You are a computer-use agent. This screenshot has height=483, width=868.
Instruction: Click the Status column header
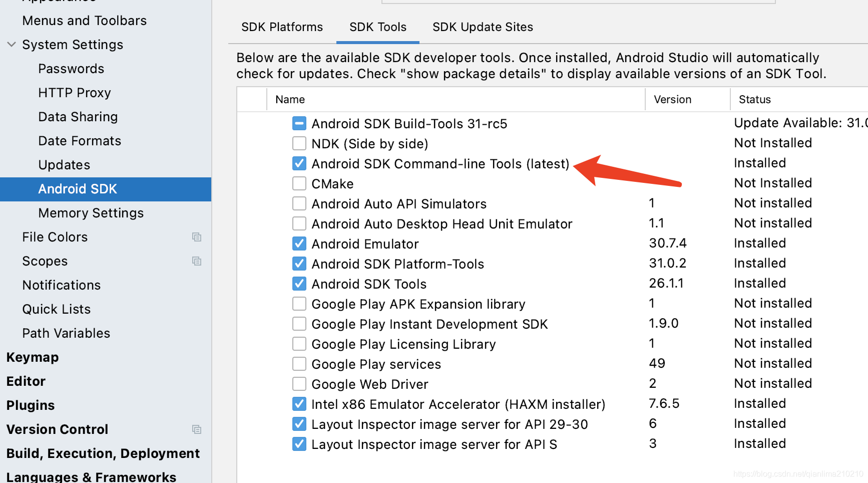[x=755, y=99]
